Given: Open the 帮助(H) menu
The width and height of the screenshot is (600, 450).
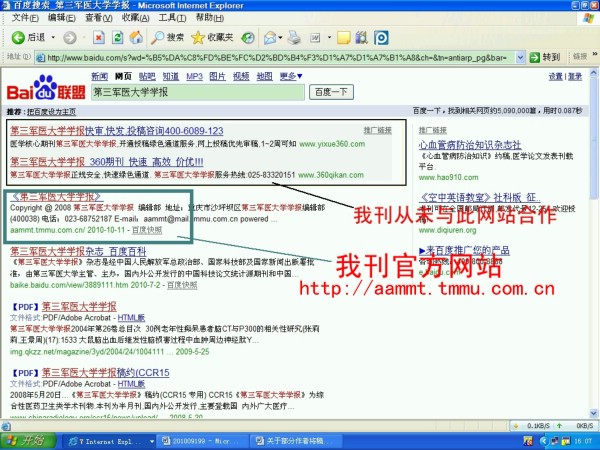Looking at the screenshot, I should 210,18.
